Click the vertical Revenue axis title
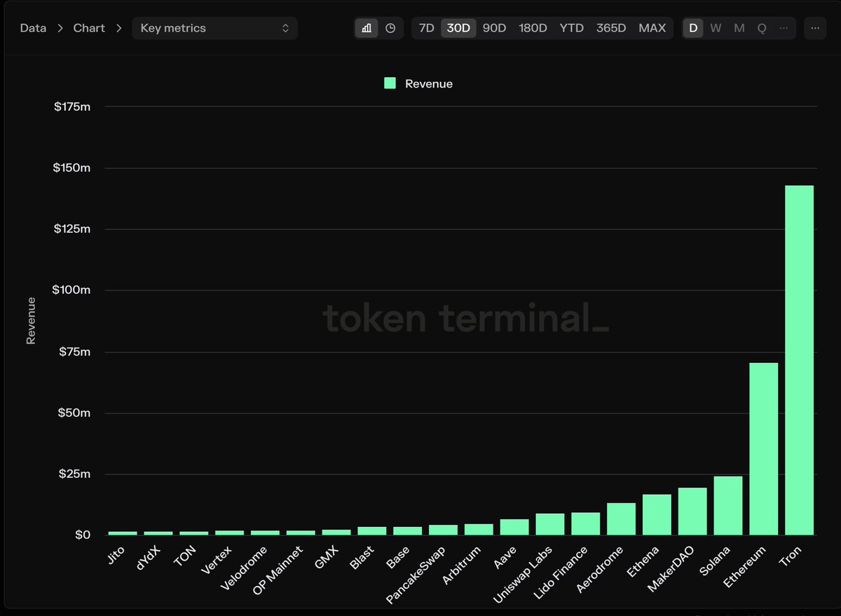 [31, 320]
